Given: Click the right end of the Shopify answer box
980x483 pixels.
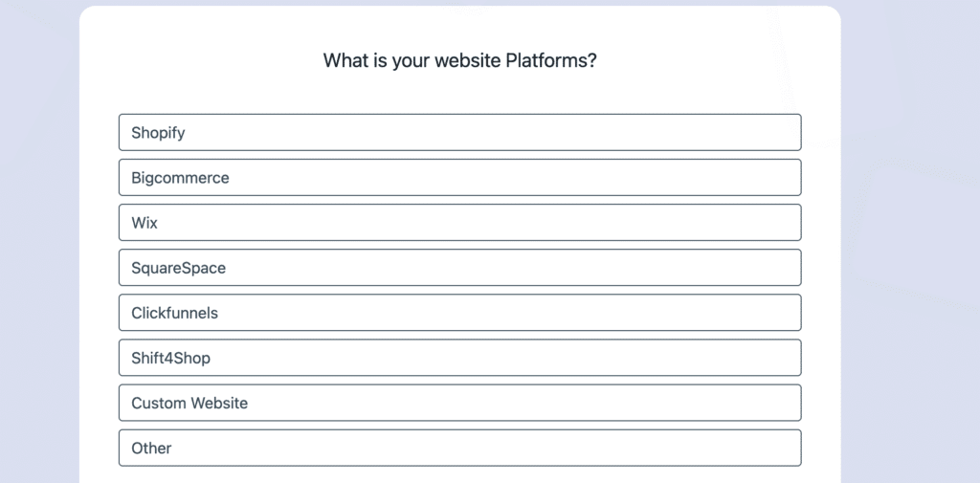Looking at the screenshot, I should click(780, 132).
